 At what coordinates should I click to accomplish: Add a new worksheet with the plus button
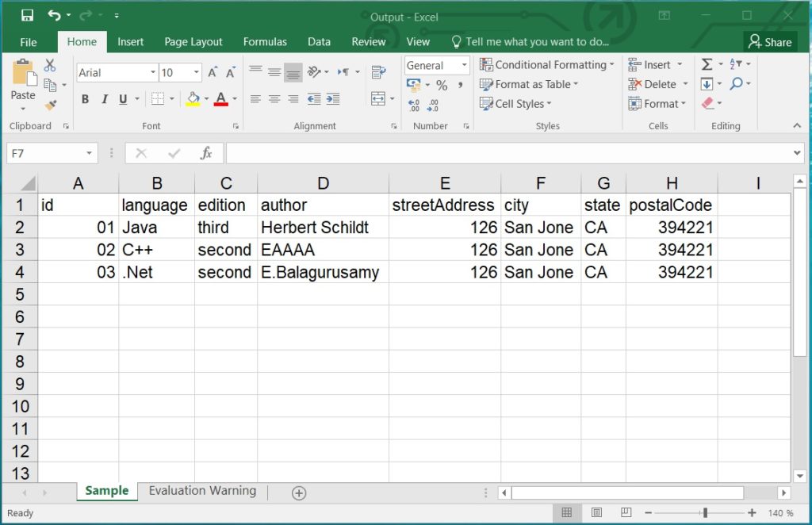tap(299, 492)
